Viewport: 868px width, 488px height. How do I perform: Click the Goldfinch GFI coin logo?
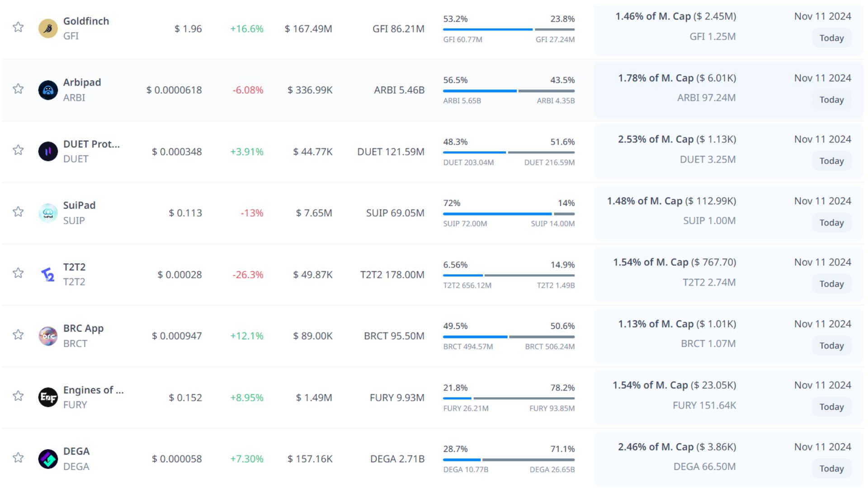pos(48,28)
